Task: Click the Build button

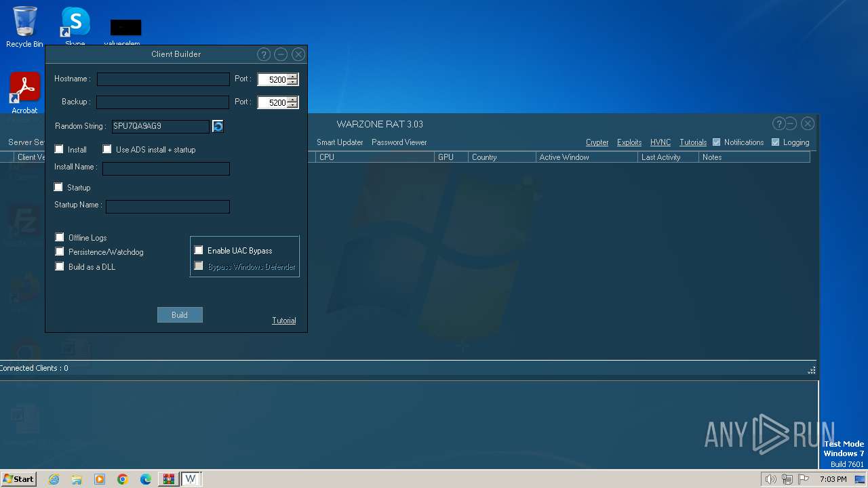Action: (x=180, y=314)
